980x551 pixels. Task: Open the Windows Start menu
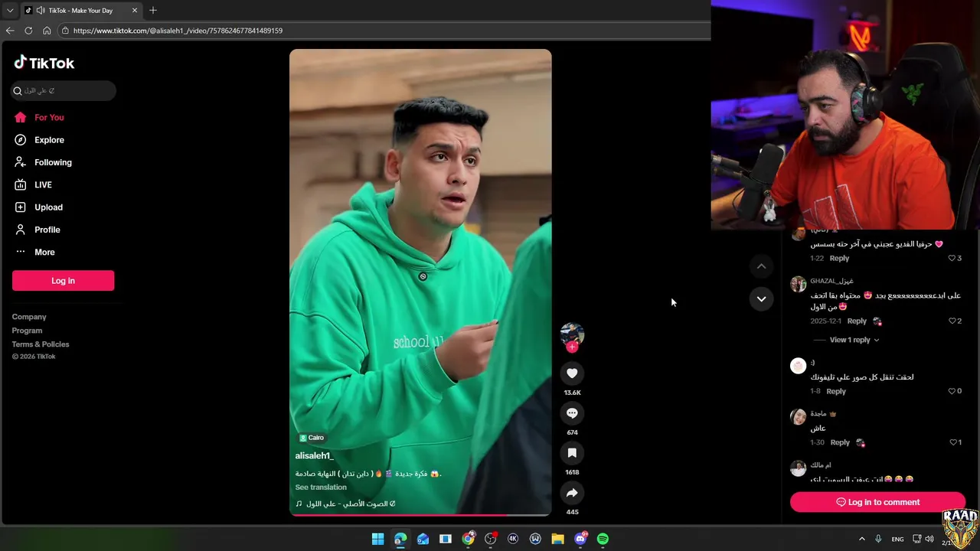377,539
